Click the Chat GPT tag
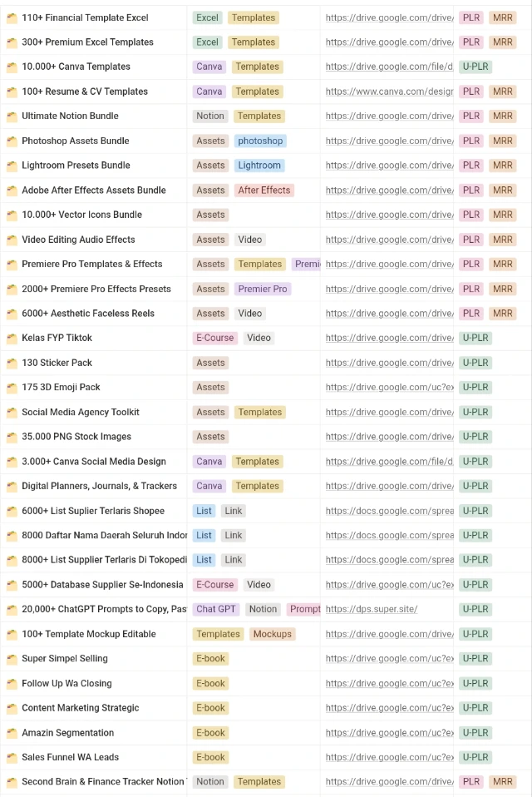The height and width of the screenshot is (797, 532). pos(216,609)
